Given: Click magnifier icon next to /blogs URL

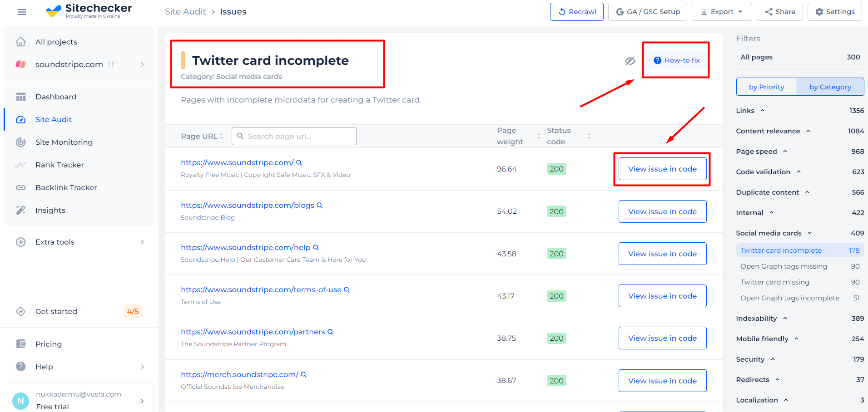Looking at the screenshot, I should (x=319, y=205).
